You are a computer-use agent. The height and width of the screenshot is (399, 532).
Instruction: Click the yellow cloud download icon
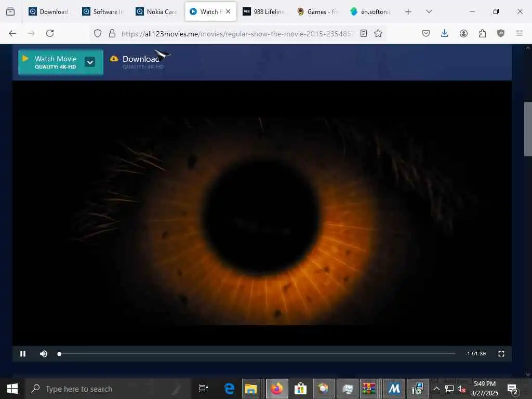tap(114, 59)
